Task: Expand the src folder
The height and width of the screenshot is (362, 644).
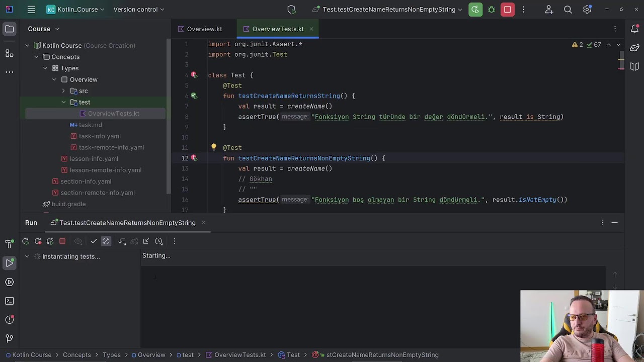Action: pyautogui.click(x=63, y=91)
